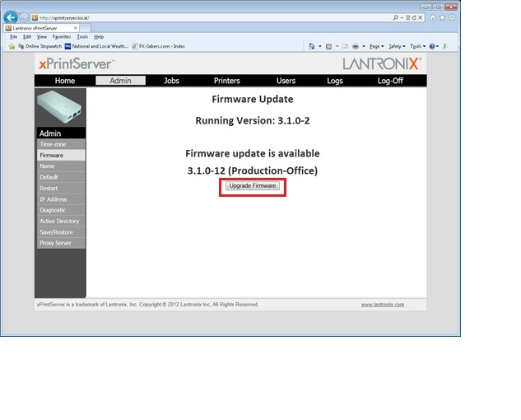The image size is (521, 420).
Task: Switch to the Printers tab
Action: [x=226, y=81]
